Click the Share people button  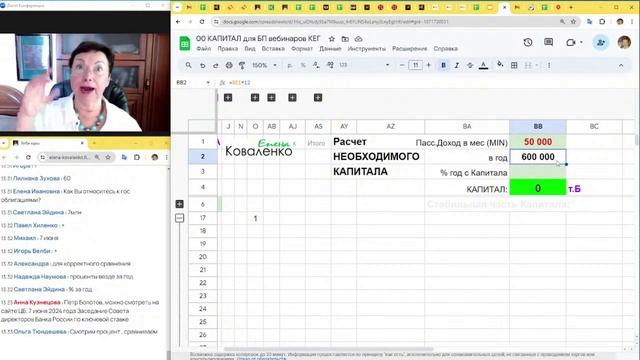[600, 42]
